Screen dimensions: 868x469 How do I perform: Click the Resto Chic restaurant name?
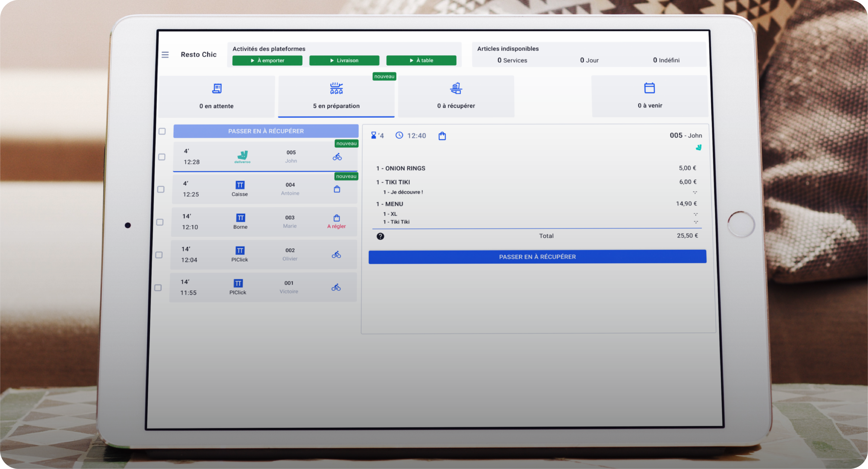click(x=199, y=54)
